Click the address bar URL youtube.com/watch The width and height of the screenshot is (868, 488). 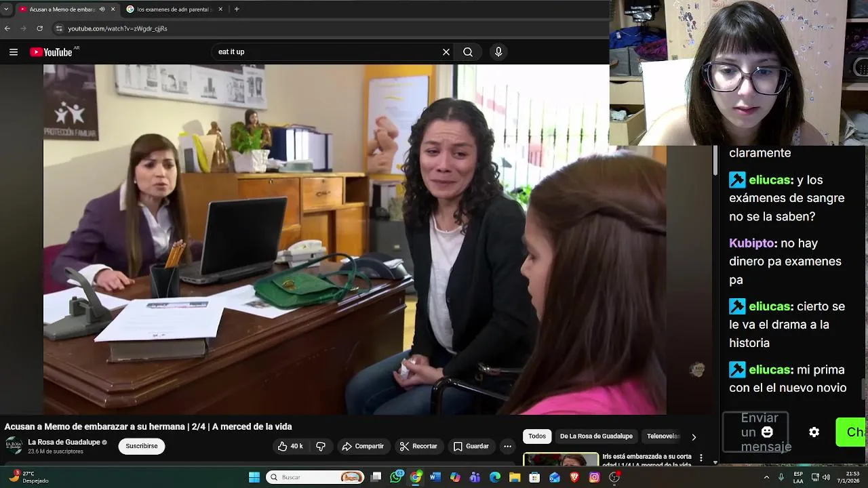(117, 28)
